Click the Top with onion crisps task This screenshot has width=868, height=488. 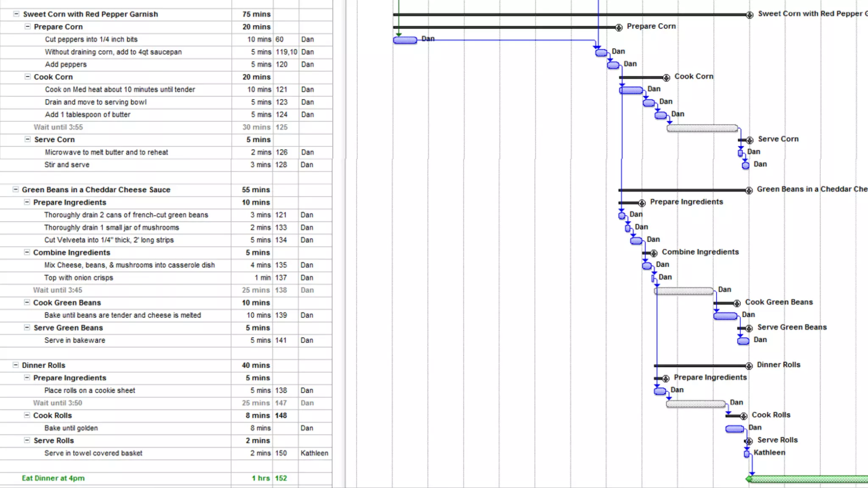pos(79,277)
